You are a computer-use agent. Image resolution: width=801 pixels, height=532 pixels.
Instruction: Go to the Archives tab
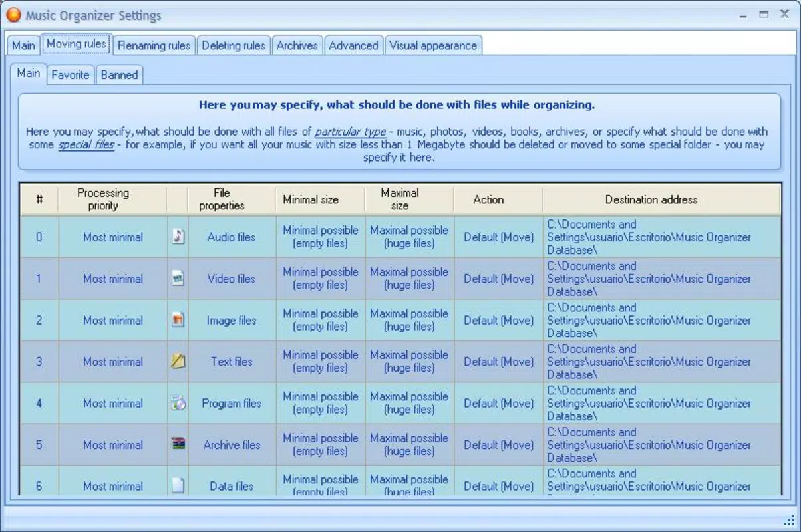(297, 45)
